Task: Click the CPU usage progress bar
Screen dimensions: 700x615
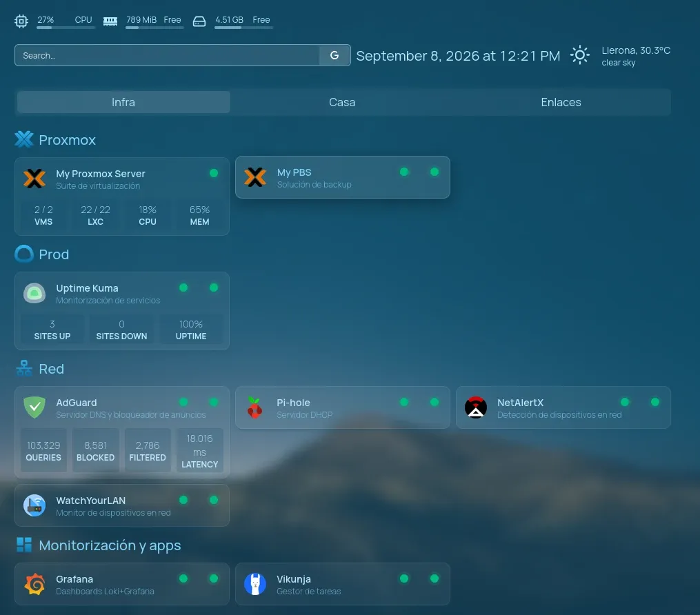Action: click(66, 28)
